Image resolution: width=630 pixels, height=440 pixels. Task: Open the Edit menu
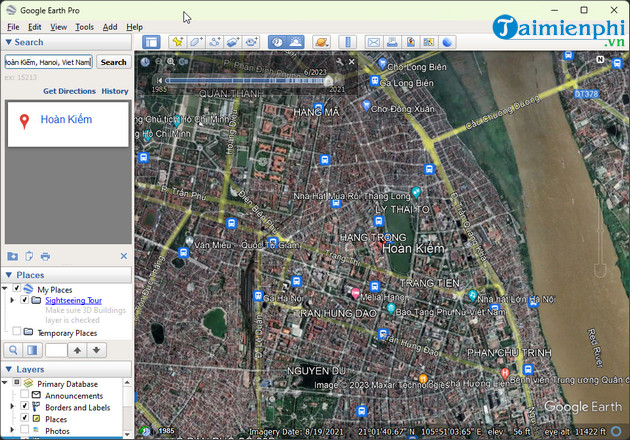[x=35, y=27]
